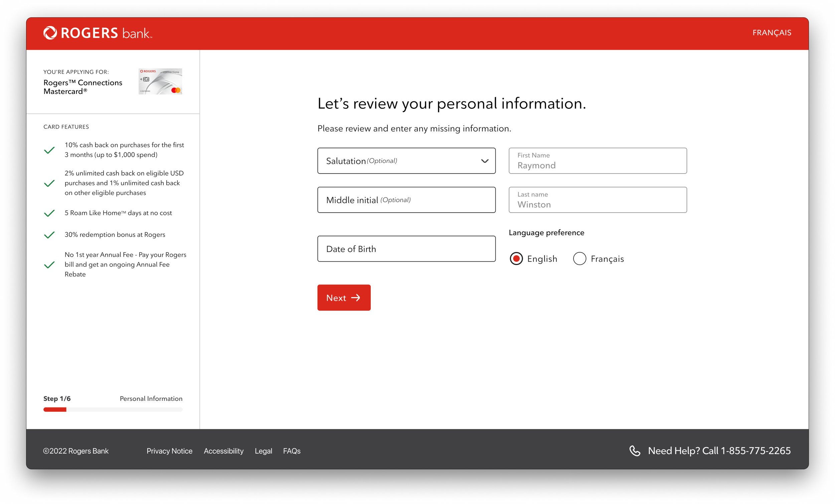
Task: Click checkmark beside 10% cash back feature
Action: pyautogui.click(x=49, y=150)
